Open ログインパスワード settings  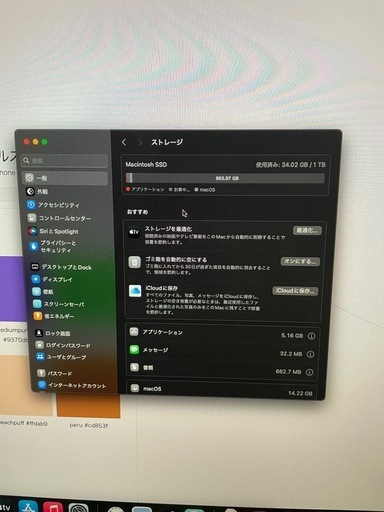click(63, 345)
